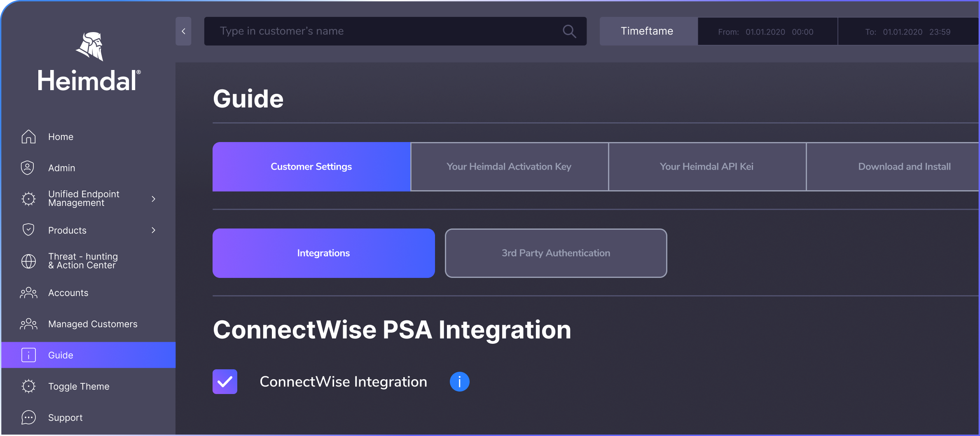Click the Support chat bubble icon

[x=28, y=417]
